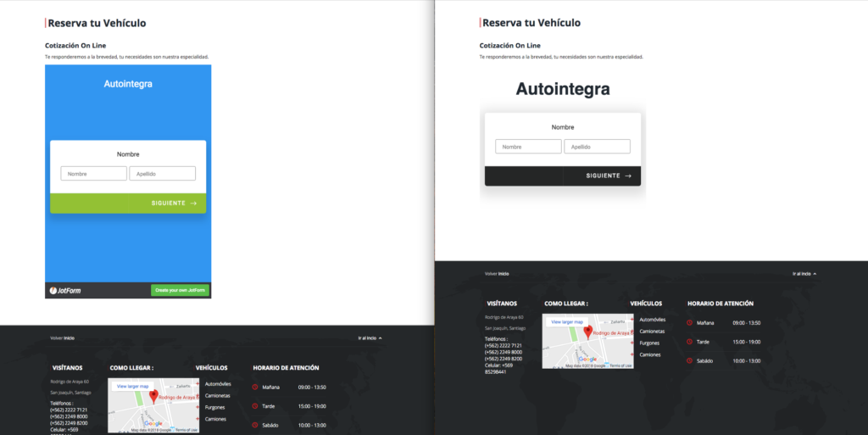Click 09:00 - 13:50 hours in left page
This screenshot has height=435, width=868.
(312, 388)
